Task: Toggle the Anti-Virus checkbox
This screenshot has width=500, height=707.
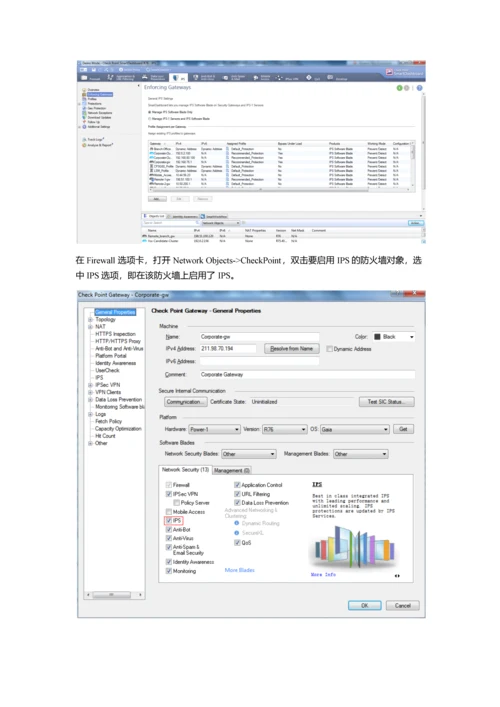Action: [x=169, y=538]
